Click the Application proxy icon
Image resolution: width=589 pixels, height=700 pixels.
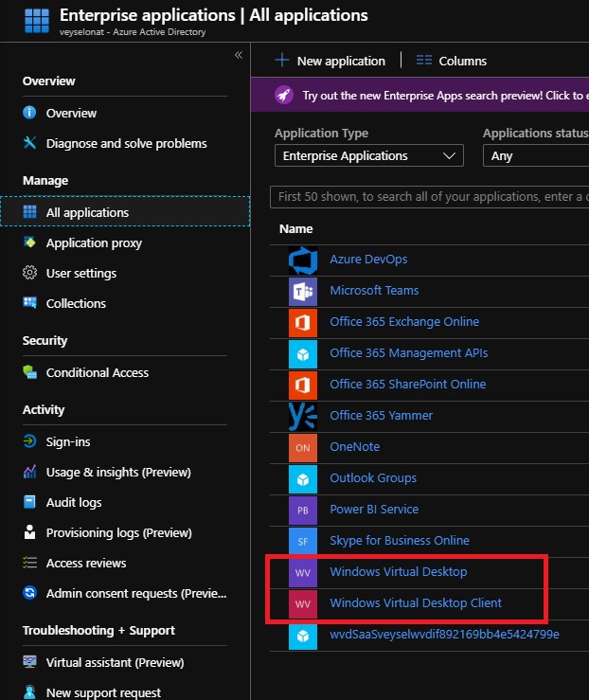[x=29, y=242]
